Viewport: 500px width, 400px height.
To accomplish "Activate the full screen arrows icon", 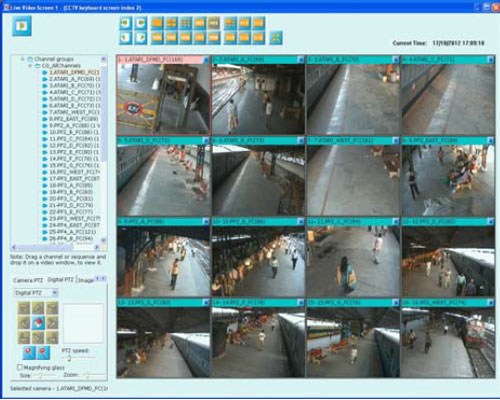I will pyautogui.click(x=276, y=38).
